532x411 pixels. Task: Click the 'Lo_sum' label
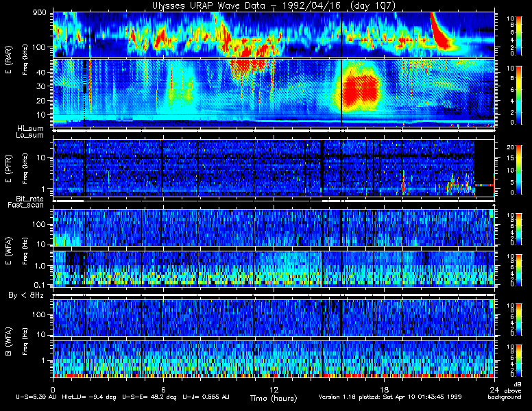click(x=30, y=135)
